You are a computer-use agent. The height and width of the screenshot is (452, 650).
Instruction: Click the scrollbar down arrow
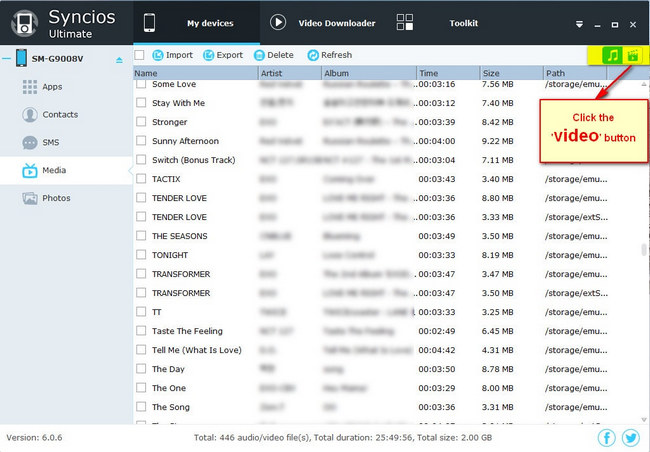644,419
